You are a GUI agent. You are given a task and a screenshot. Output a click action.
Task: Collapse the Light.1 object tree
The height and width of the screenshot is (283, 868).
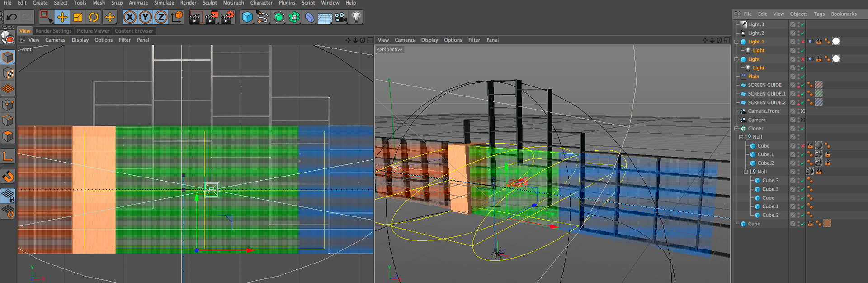[736, 42]
